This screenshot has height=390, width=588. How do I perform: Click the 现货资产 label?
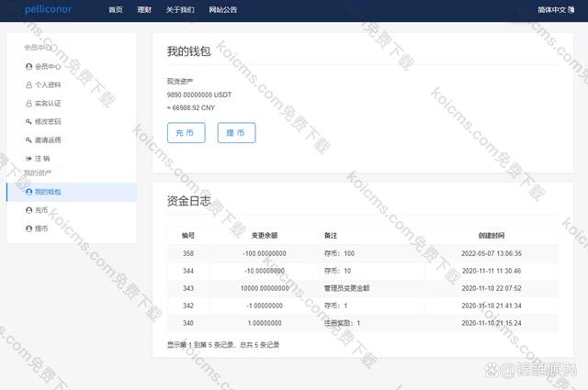(x=180, y=82)
